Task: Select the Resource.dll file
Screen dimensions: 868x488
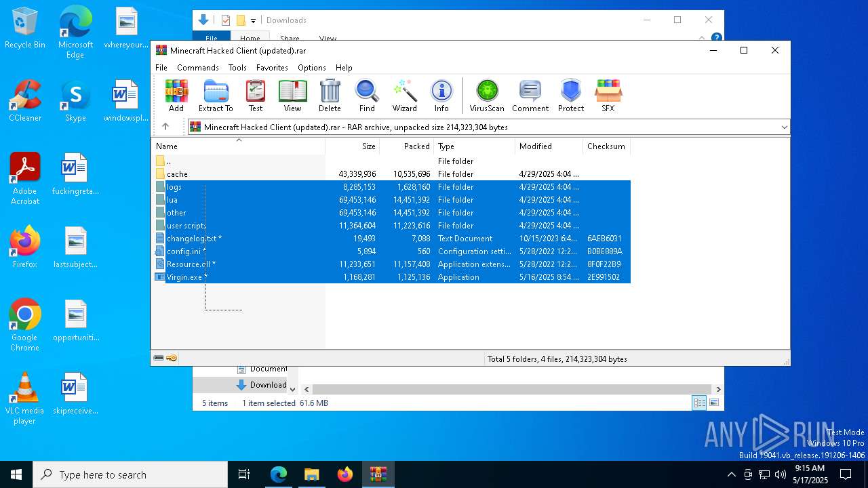Action: (x=392, y=264)
